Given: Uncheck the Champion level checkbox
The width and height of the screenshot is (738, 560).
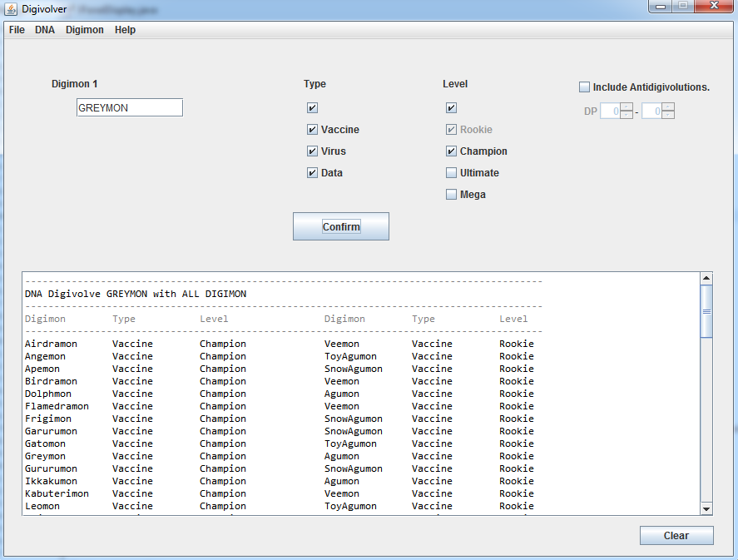Looking at the screenshot, I should [x=451, y=151].
